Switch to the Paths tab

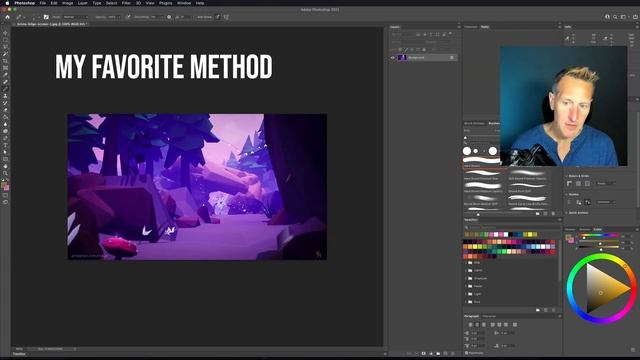(484, 27)
